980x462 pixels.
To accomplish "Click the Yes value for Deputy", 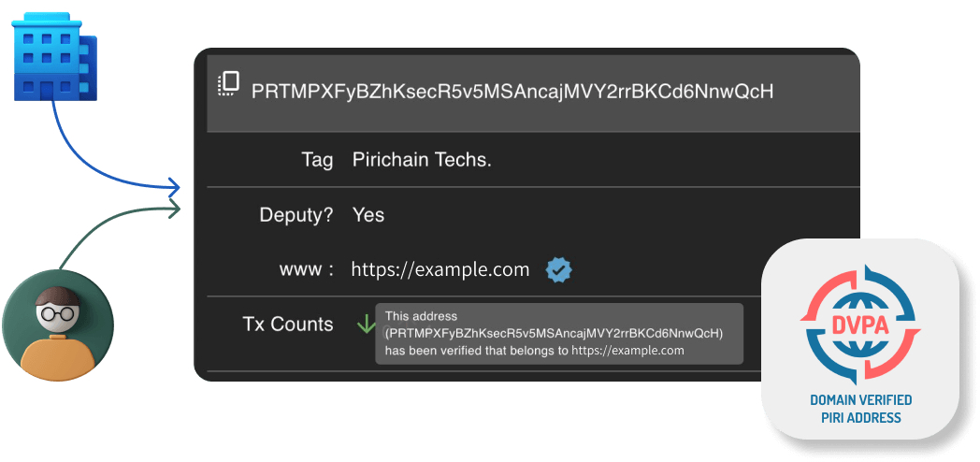I will coord(368,215).
